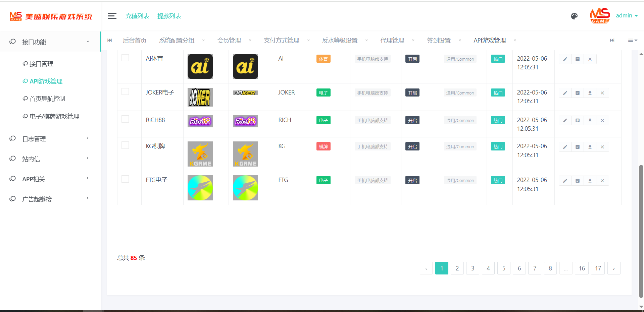This screenshot has height=312, width=644.
Task: Click the 开启 status toggle for RiCH88
Action: 412,121
